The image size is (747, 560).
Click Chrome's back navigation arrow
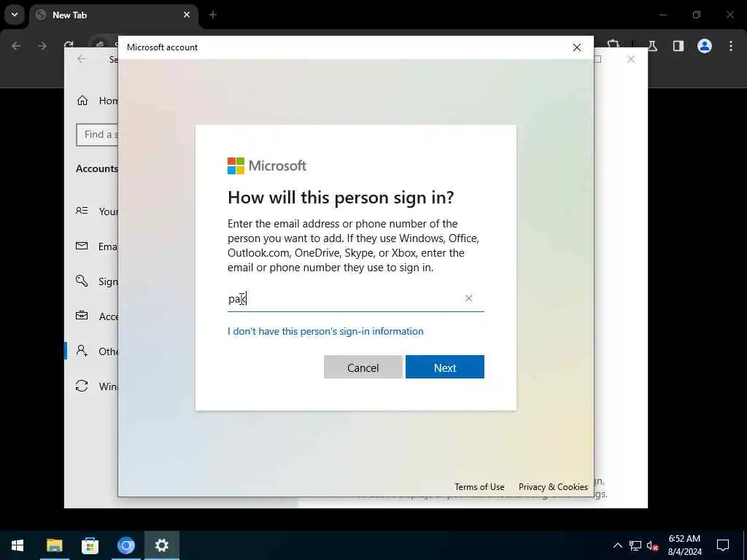tap(16, 46)
